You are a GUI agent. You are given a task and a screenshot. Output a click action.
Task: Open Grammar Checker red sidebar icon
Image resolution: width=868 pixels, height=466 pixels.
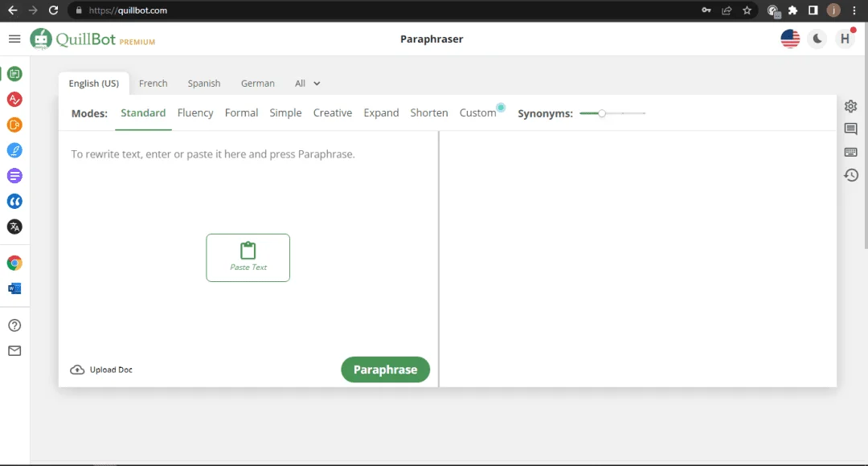pos(15,99)
